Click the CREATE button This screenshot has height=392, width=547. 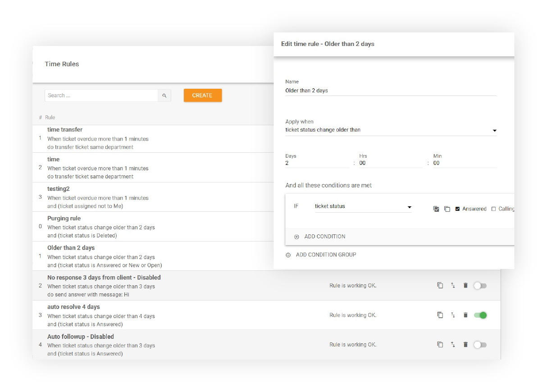tap(202, 95)
